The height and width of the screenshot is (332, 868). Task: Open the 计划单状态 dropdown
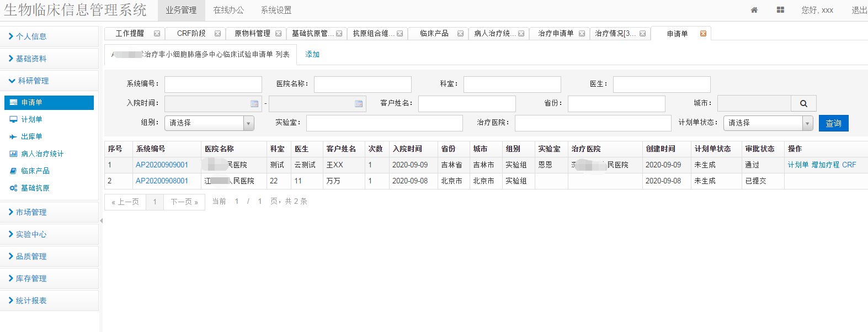(x=768, y=123)
